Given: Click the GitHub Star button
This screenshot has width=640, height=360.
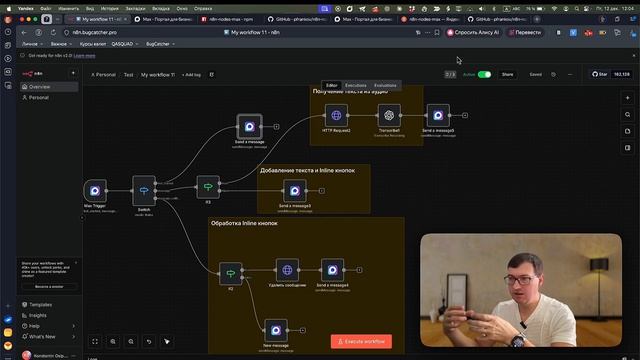Looking at the screenshot, I should (600, 74).
